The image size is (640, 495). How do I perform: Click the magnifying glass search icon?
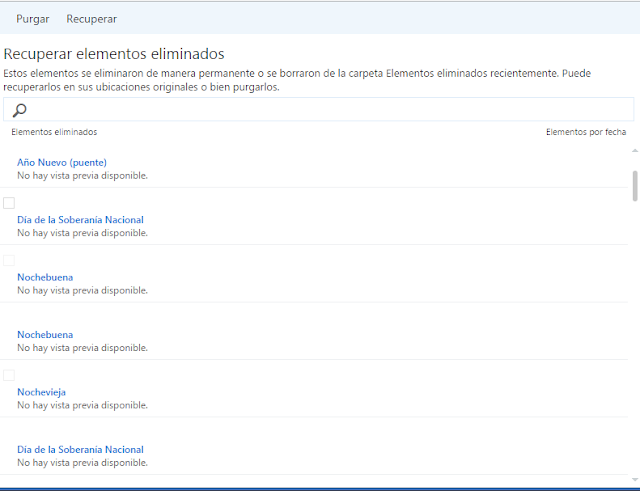tap(19, 110)
